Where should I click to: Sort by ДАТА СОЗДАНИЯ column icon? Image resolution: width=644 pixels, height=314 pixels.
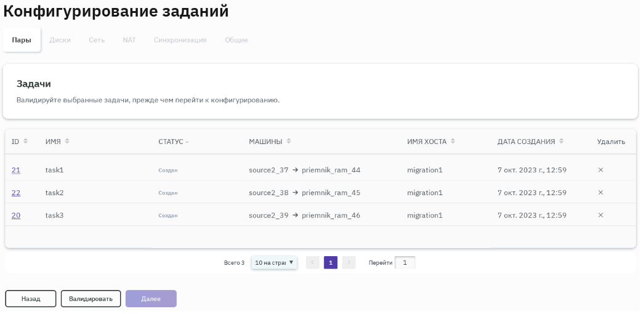coord(561,142)
